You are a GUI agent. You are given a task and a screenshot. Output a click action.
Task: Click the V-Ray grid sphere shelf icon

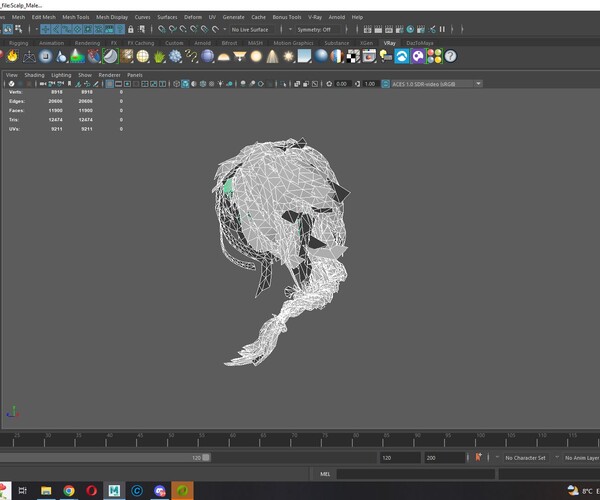coord(143,56)
